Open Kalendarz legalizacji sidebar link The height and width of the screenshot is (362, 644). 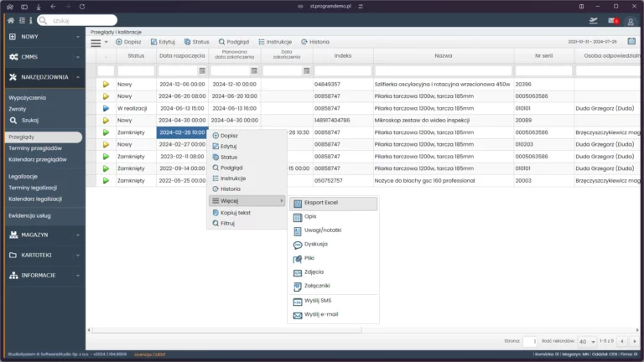coord(35,199)
